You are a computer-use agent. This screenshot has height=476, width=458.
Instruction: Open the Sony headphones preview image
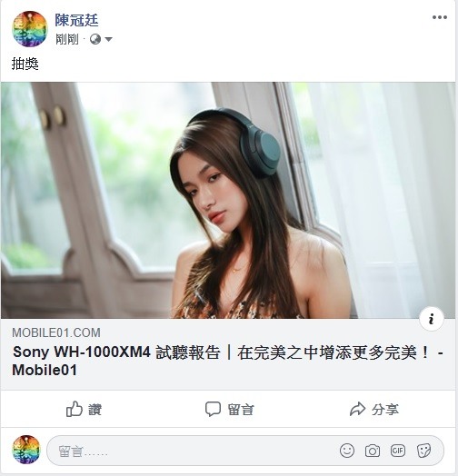coord(228,201)
